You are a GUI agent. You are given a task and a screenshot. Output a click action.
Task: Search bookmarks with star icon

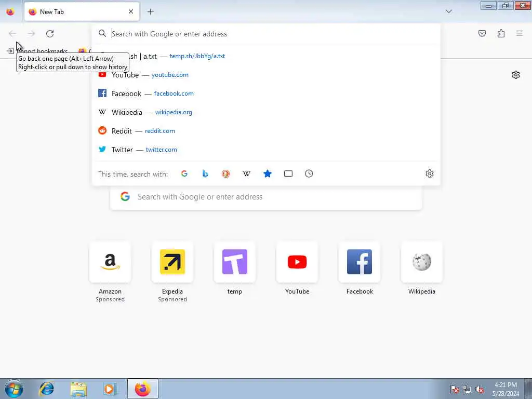pyautogui.click(x=268, y=174)
